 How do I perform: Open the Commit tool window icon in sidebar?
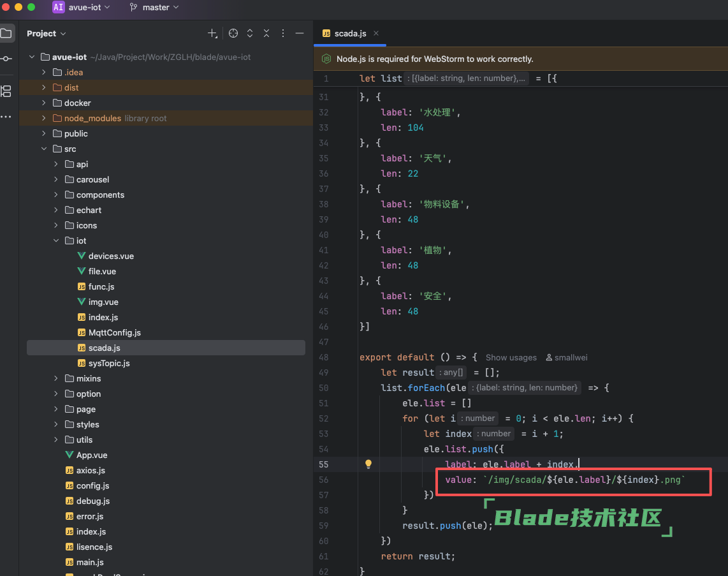point(6,59)
